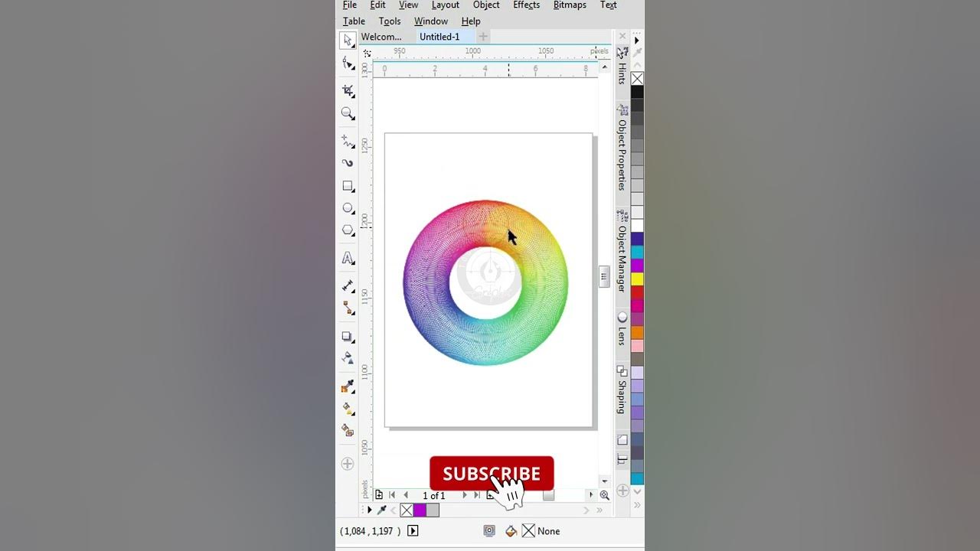The width and height of the screenshot is (980, 551).
Task: Add a new document tab with plus
Action: 483,37
